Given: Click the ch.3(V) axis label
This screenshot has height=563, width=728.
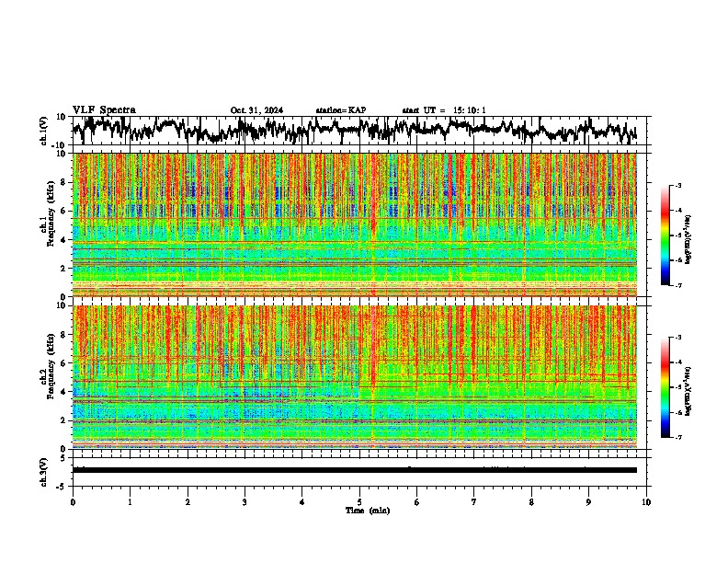Looking at the screenshot, I should coord(44,472).
